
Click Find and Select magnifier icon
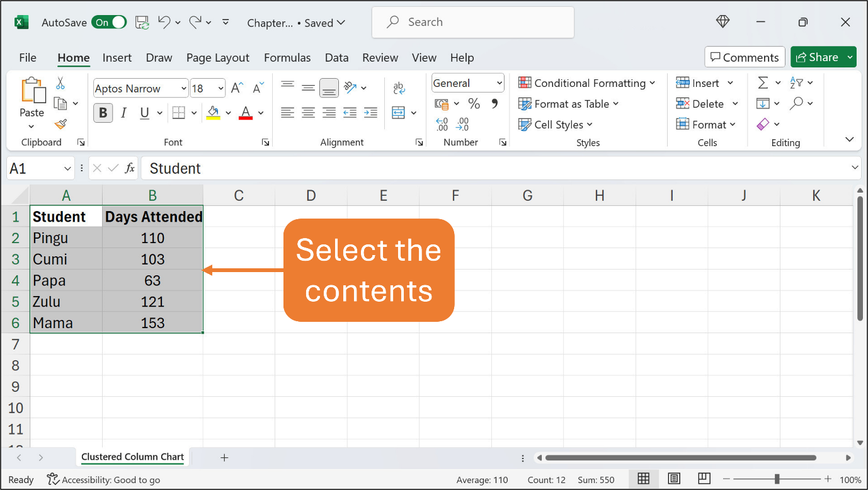point(797,103)
